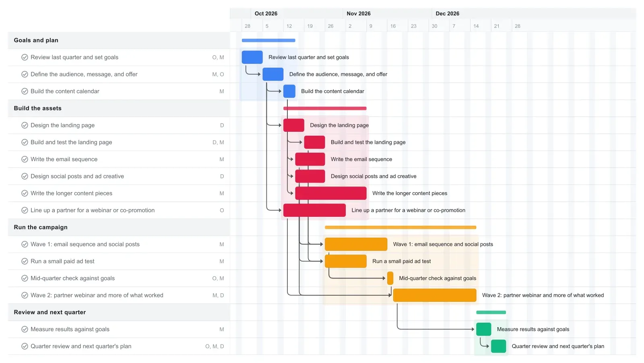Click check icon beside 'Write the longer content pieces'
The height and width of the screenshot is (363, 644).
[25, 193]
